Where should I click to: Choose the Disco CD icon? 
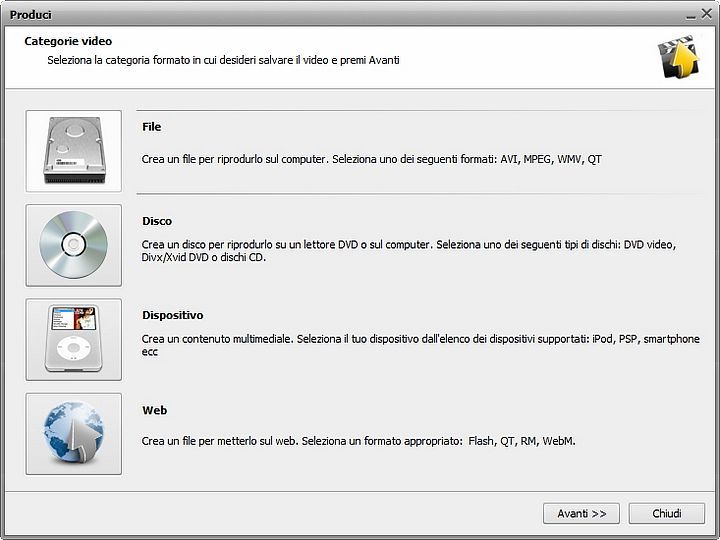pos(73,245)
